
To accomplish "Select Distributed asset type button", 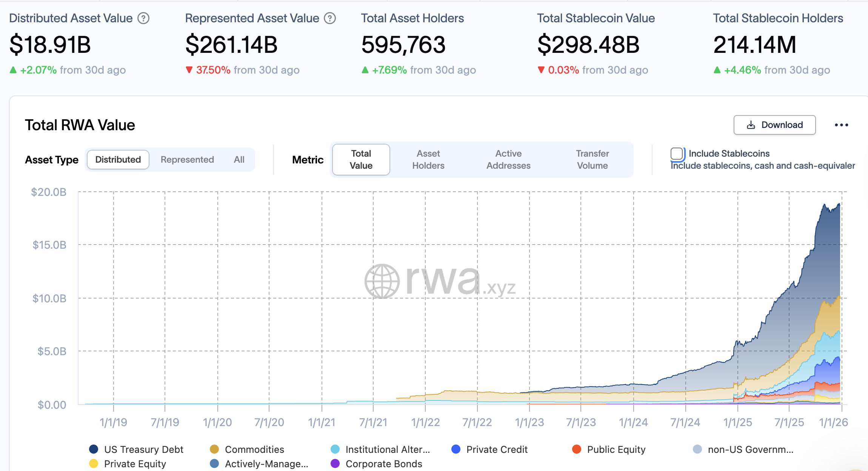I will click(x=118, y=160).
